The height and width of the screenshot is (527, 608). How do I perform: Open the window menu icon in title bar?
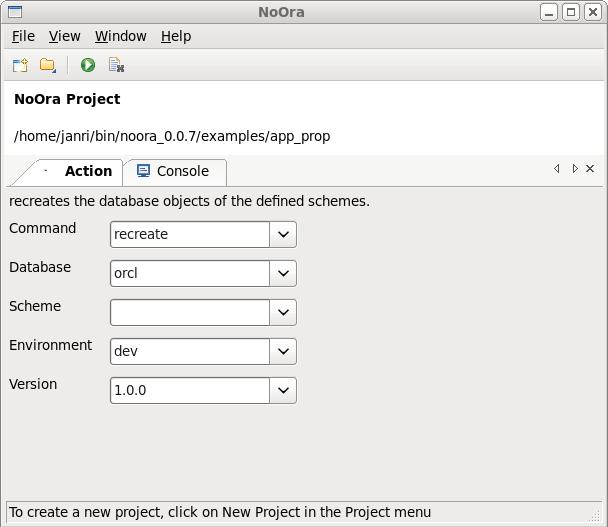pos(13,12)
